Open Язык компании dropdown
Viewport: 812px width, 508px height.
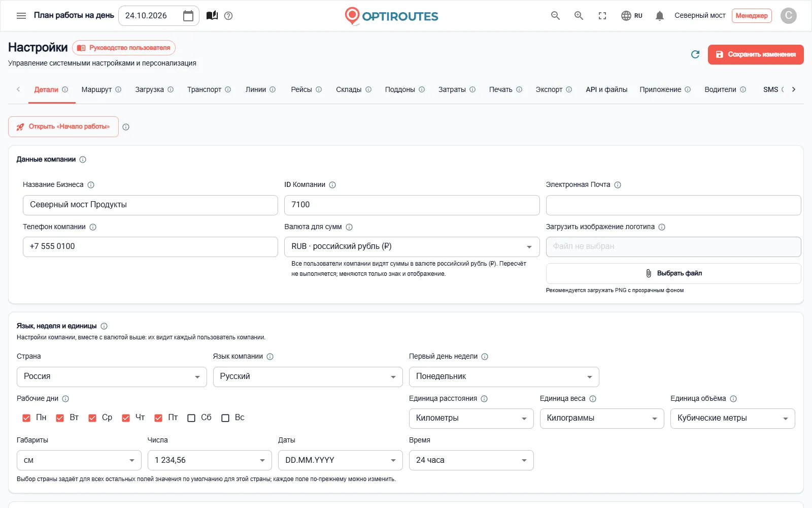tap(308, 377)
